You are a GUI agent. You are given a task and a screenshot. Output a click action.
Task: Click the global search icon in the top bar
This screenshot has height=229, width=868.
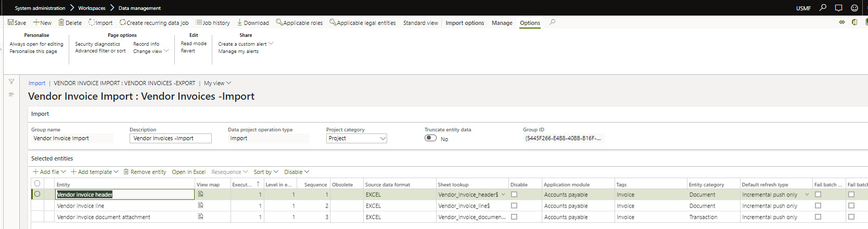(823, 8)
